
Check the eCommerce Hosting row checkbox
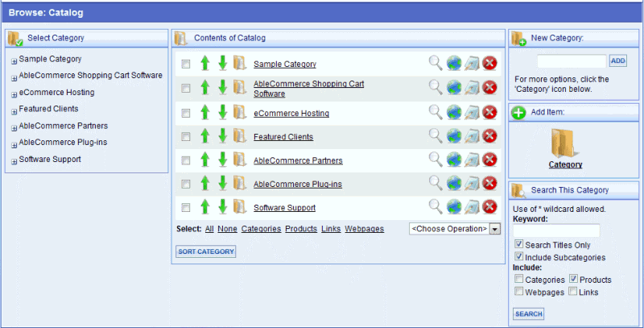click(x=186, y=113)
